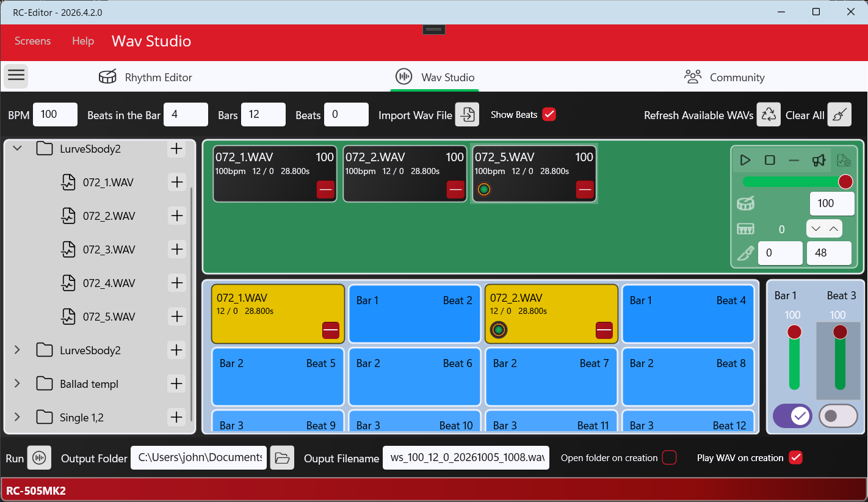Open the Screens menu

pyautogui.click(x=33, y=41)
